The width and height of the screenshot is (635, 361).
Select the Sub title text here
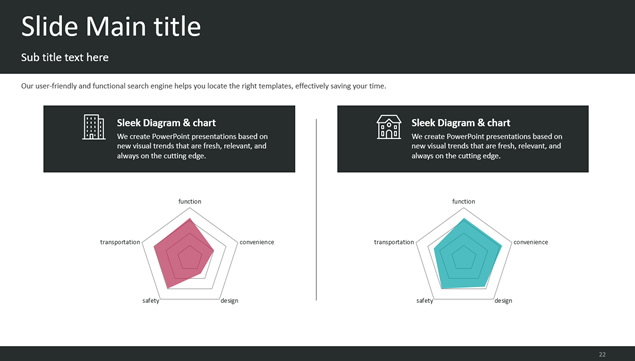pos(65,58)
